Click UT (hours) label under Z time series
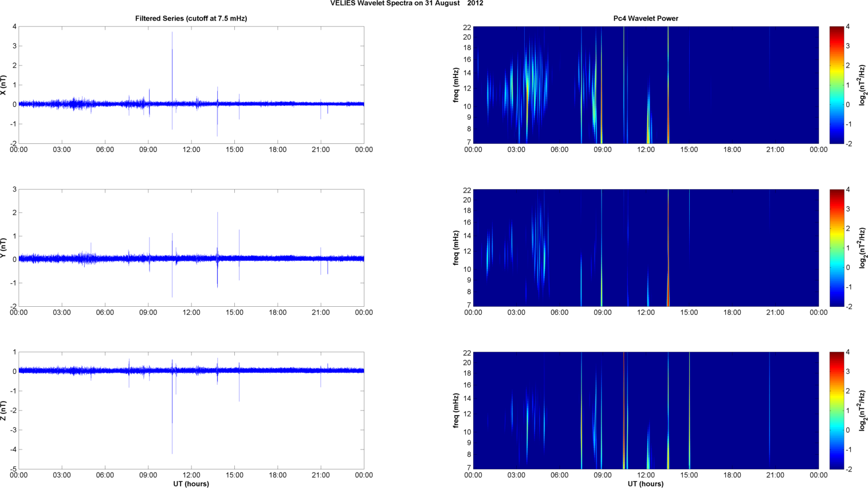The height and width of the screenshot is (488, 868). 191,483
